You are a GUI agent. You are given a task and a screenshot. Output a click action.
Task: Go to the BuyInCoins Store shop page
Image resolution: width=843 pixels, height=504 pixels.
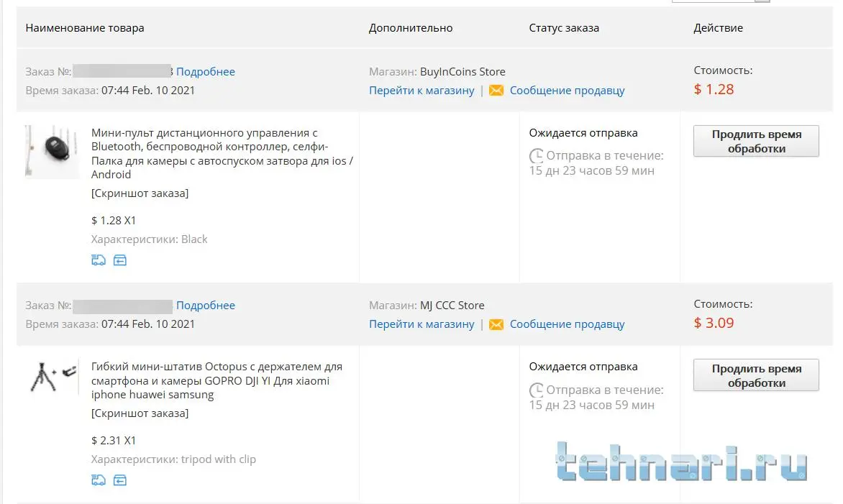click(x=421, y=91)
